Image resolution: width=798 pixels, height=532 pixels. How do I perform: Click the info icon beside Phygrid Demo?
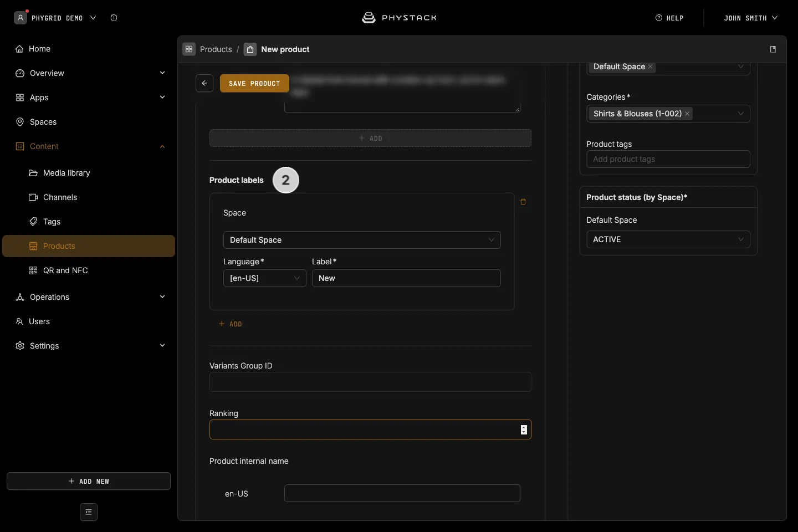(x=114, y=18)
